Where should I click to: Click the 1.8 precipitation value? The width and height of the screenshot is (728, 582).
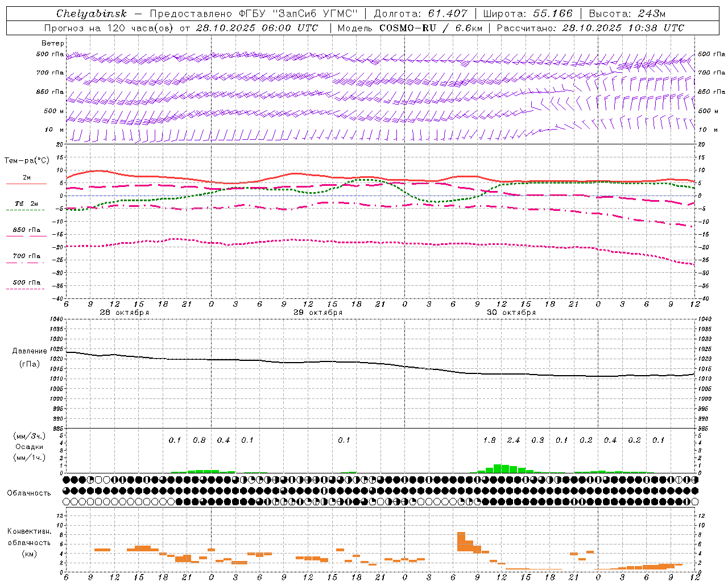pyautogui.click(x=489, y=440)
